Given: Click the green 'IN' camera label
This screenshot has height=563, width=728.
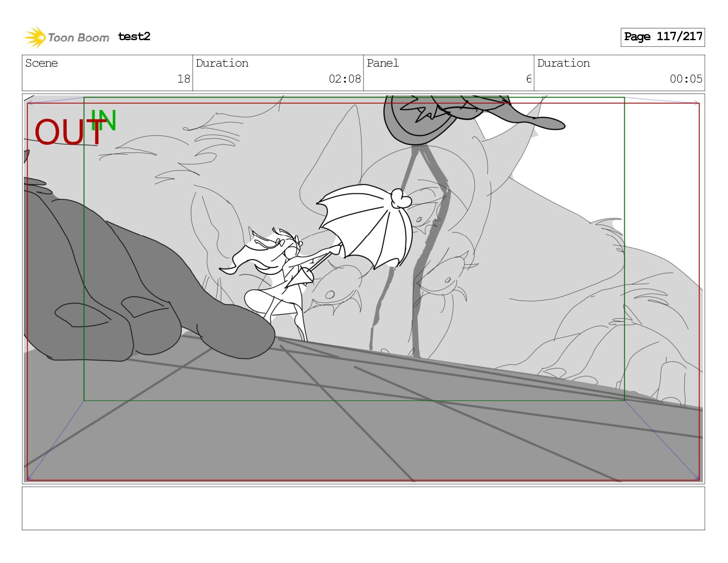Looking at the screenshot, I should coord(103,120).
